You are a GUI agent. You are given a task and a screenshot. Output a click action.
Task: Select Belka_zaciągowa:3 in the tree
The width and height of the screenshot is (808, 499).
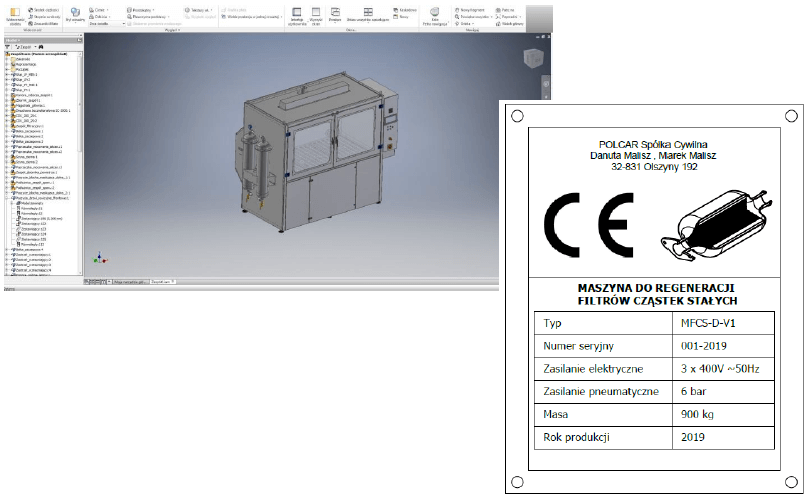point(28,141)
